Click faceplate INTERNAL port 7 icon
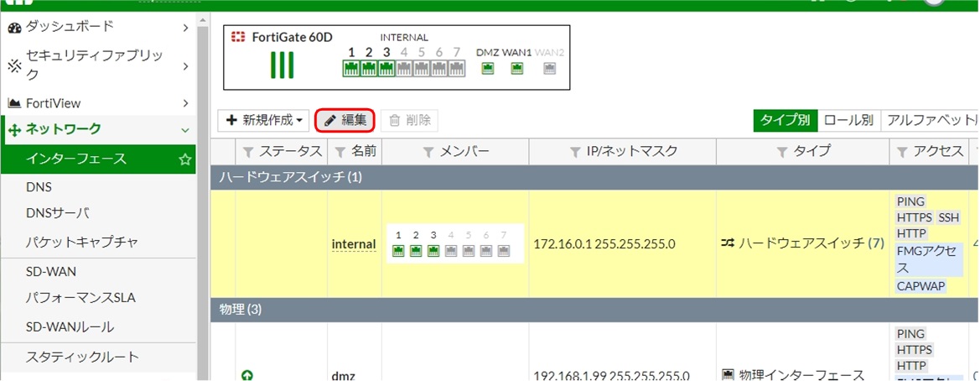Image resolution: width=980 pixels, height=381 pixels. [457, 68]
